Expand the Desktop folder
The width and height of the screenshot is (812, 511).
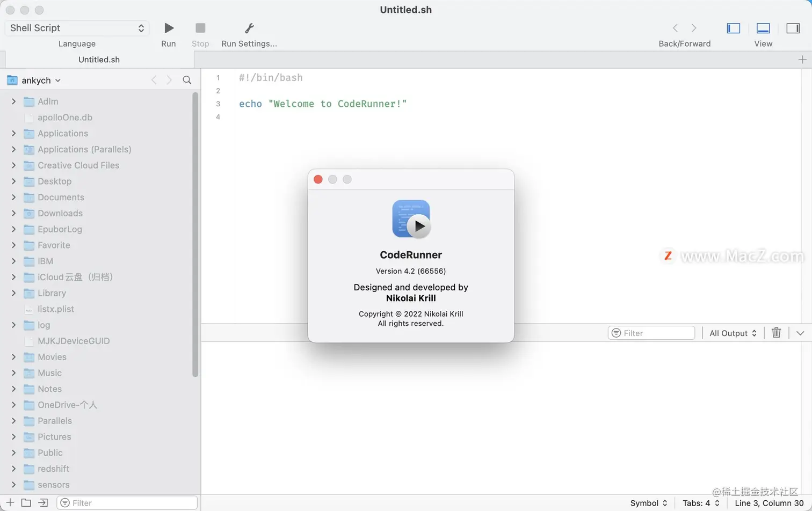coord(13,181)
